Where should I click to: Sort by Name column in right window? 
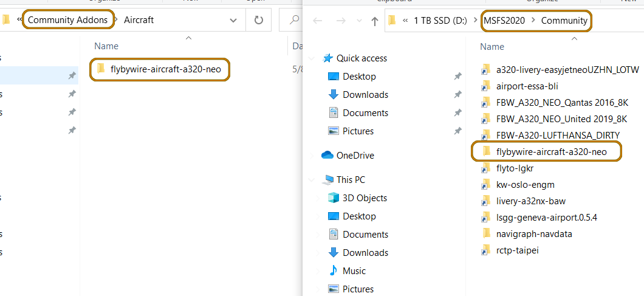[x=492, y=47]
